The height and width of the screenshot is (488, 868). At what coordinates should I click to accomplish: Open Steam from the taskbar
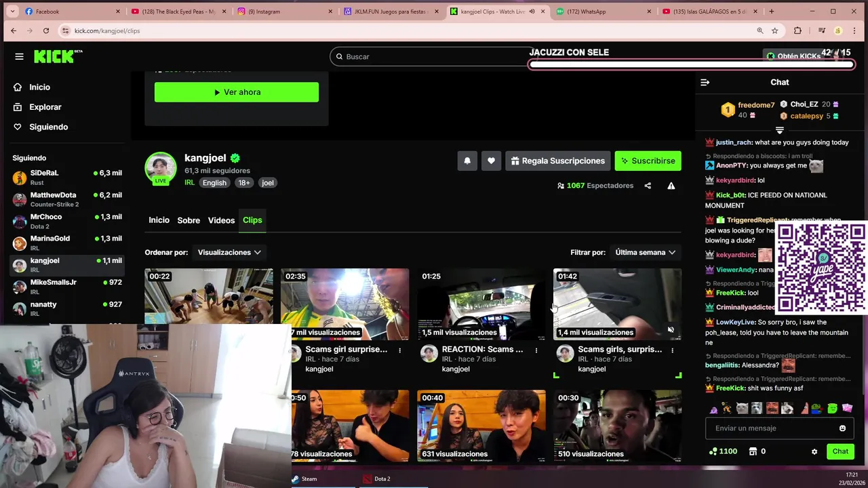(x=304, y=479)
